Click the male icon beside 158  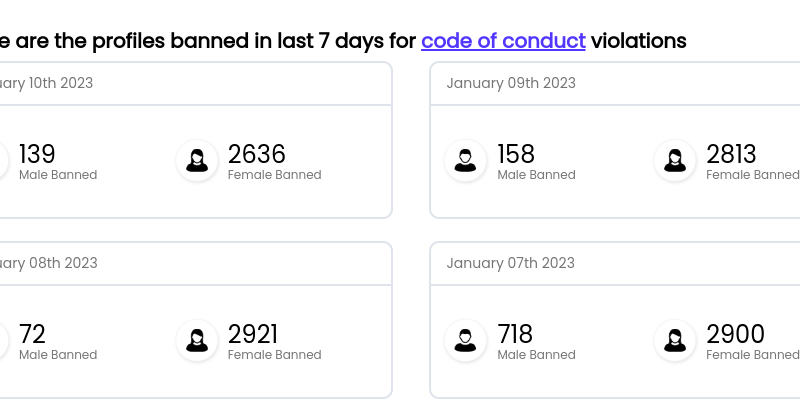click(x=465, y=160)
